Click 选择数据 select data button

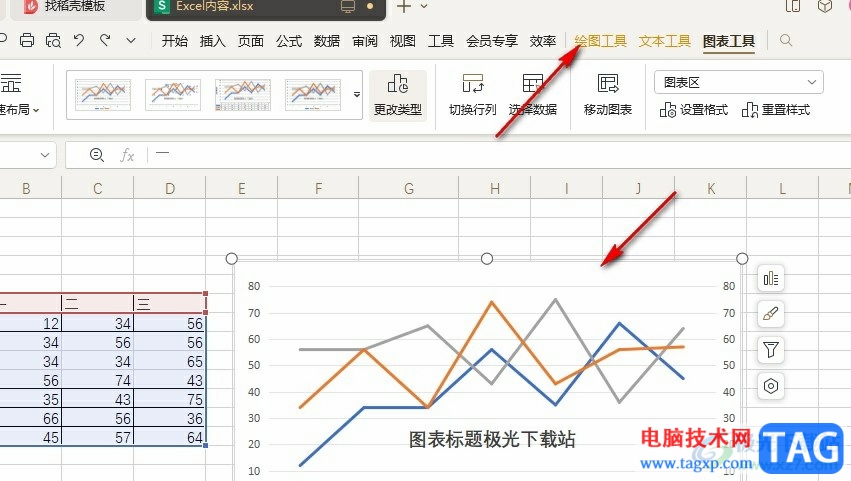click(532, 95)
